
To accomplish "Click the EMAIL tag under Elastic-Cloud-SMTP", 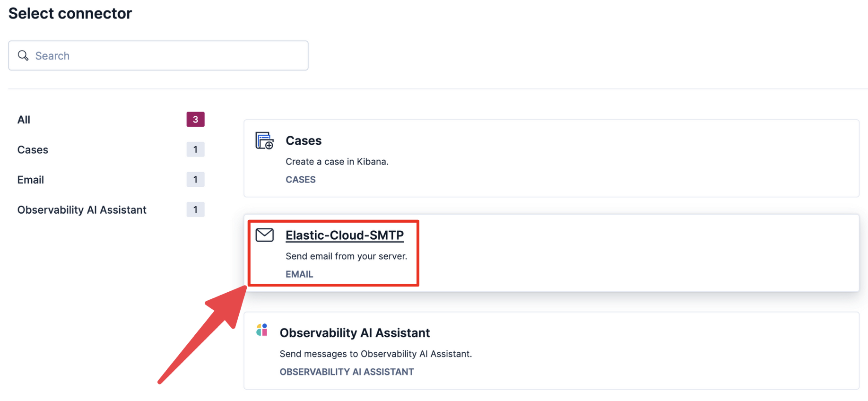I will tap(299, 274).
